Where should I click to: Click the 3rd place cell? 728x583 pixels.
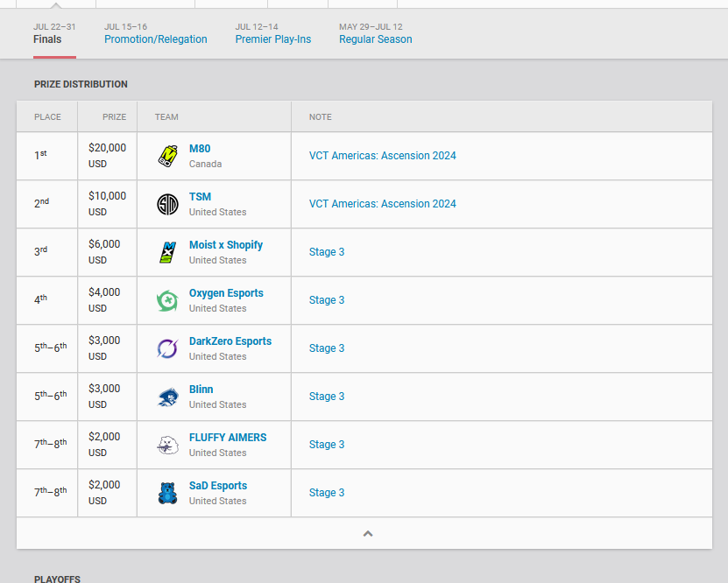[47, 252]
